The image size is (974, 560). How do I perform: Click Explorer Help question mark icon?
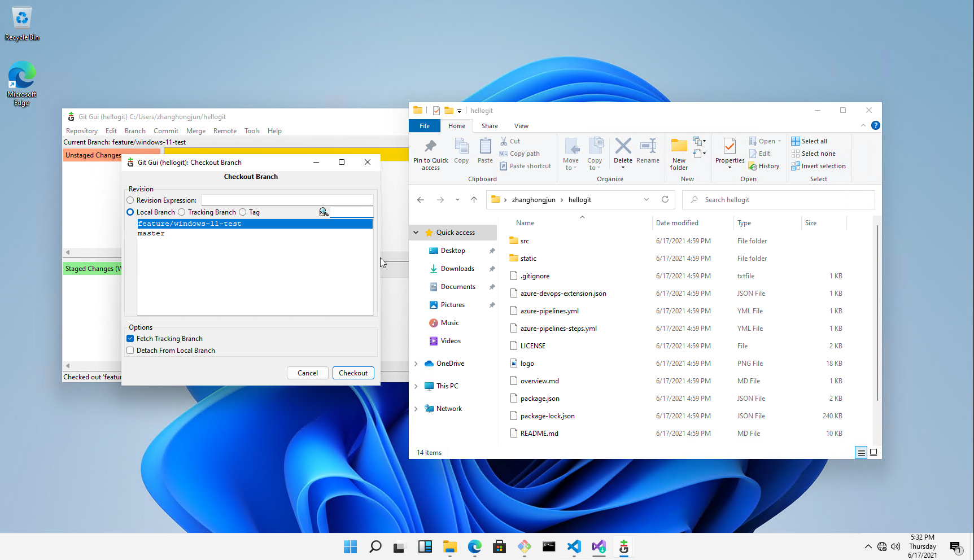[875, 125]
